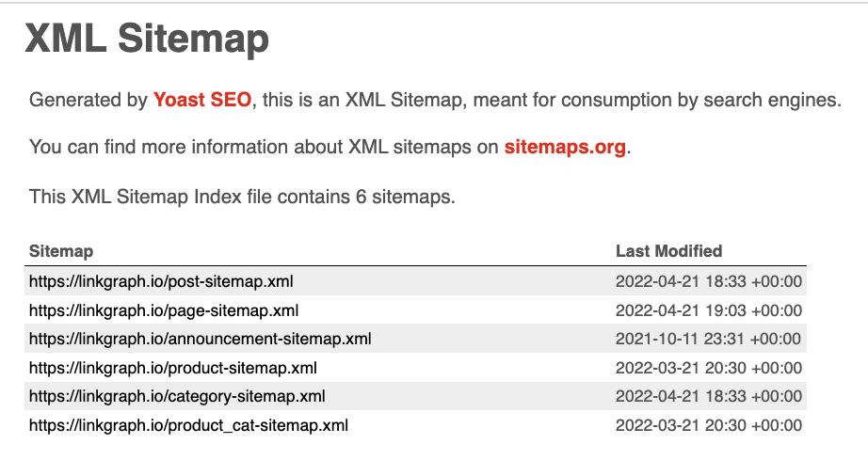Click the post-sitemap last modified date
This screenshot has height=476, width=868.
click(x=708, y=280)
